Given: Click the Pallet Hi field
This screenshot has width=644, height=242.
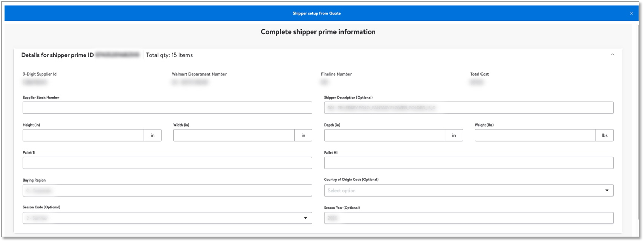Looking at the screenshot, I should coord(468,163).
